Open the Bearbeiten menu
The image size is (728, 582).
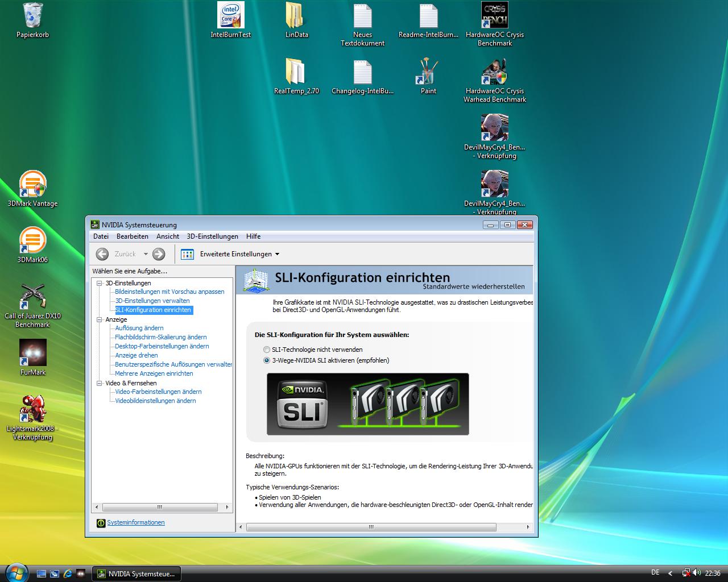pos(133,236)
